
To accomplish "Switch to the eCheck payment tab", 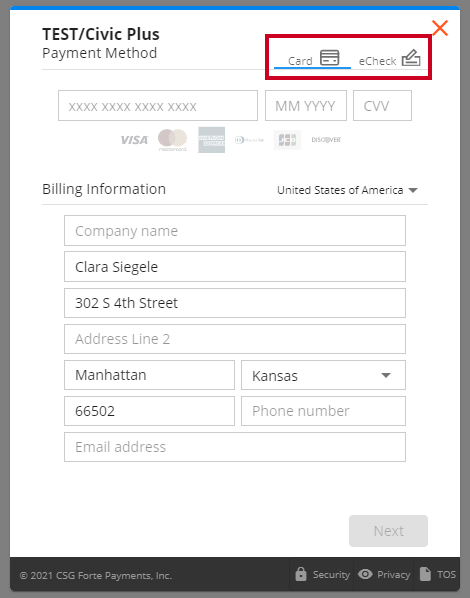I will [x=390, y=59].
